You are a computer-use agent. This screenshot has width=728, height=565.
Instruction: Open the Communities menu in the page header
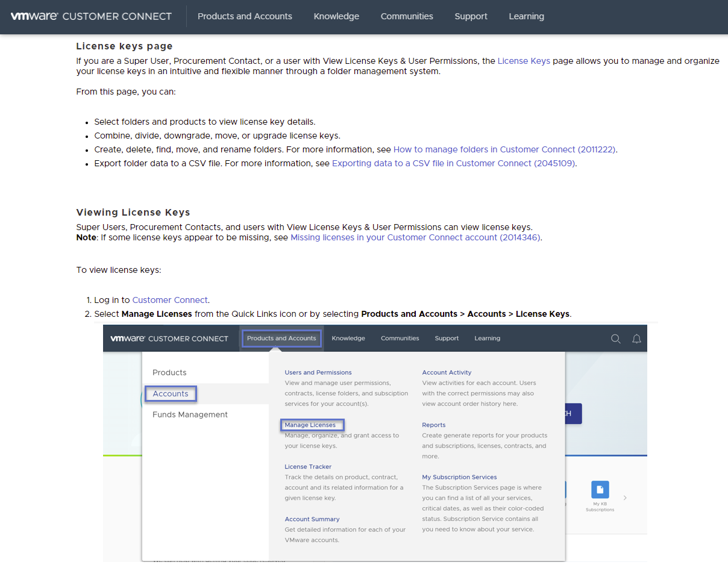point(407,16)
